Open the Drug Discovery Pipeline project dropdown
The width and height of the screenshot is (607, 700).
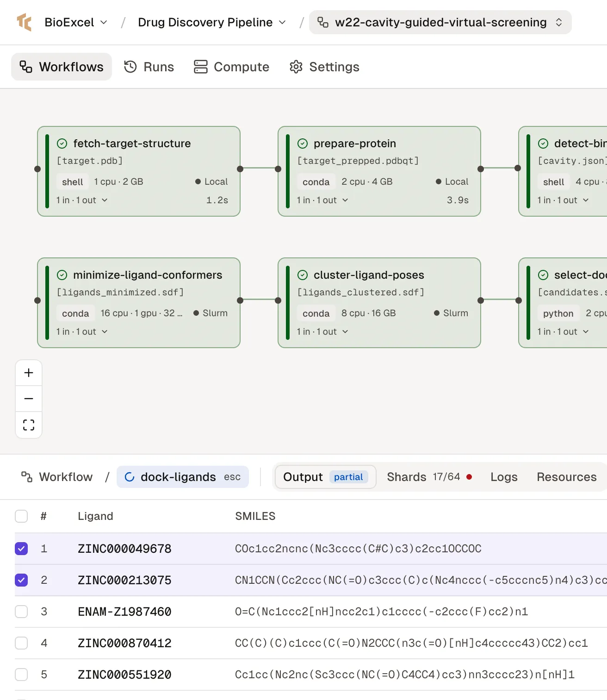pyautogui.click(x=212, y=22)
